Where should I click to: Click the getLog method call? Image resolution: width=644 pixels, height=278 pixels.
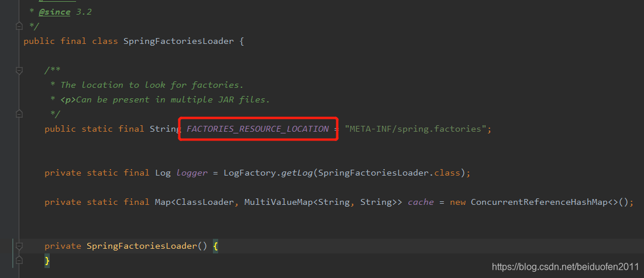(x=297, y=173)
